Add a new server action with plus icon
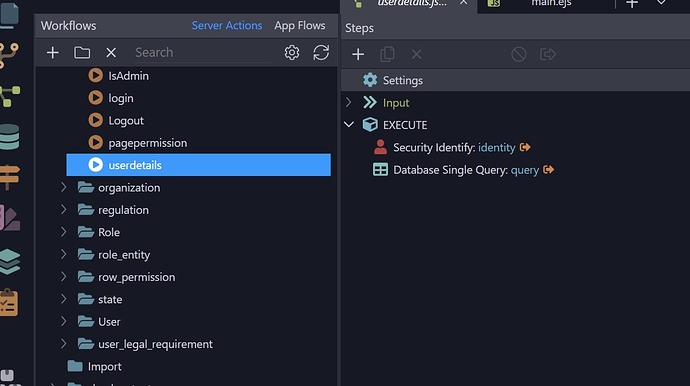690x386 pixels. [52, 53]
